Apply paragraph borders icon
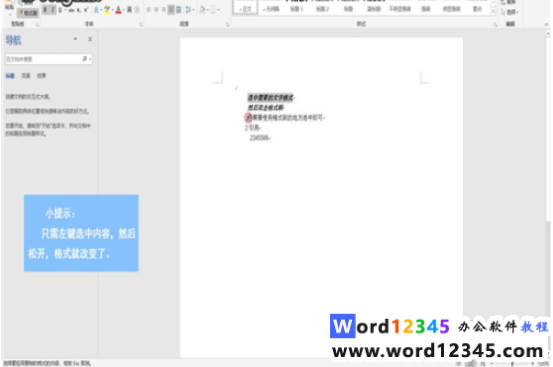553x367 pixels. [213, 10]
